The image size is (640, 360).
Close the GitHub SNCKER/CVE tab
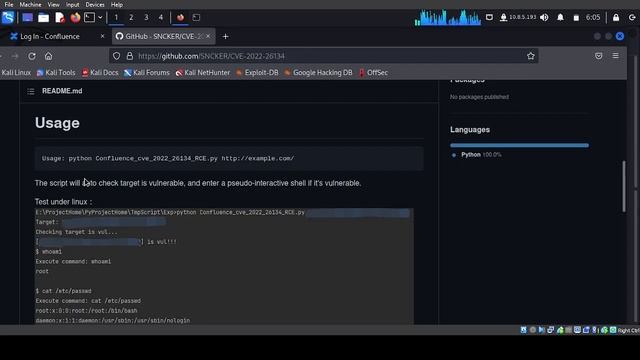(208, 36)
